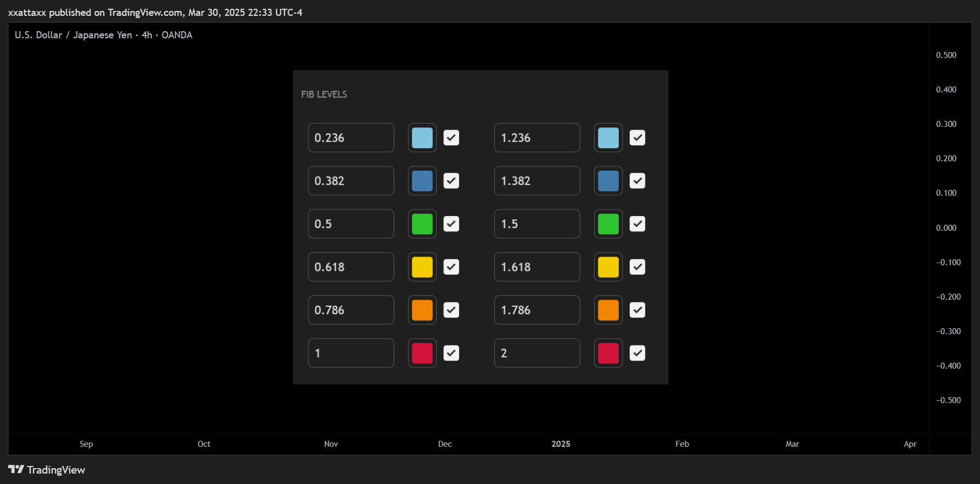Open red color swatch for level 1
The width and height of the screenshot is (980, 484).
point(422,353)
